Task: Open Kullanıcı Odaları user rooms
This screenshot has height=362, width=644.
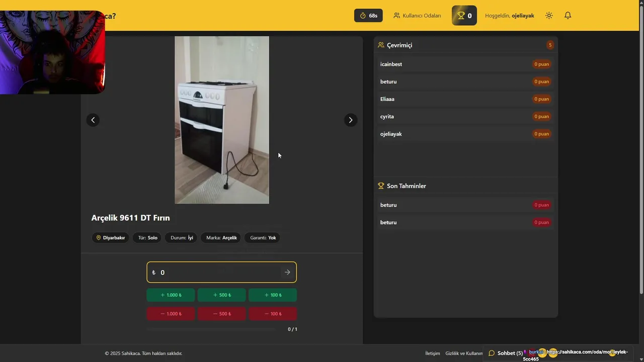Action: (x=417, y=16)
